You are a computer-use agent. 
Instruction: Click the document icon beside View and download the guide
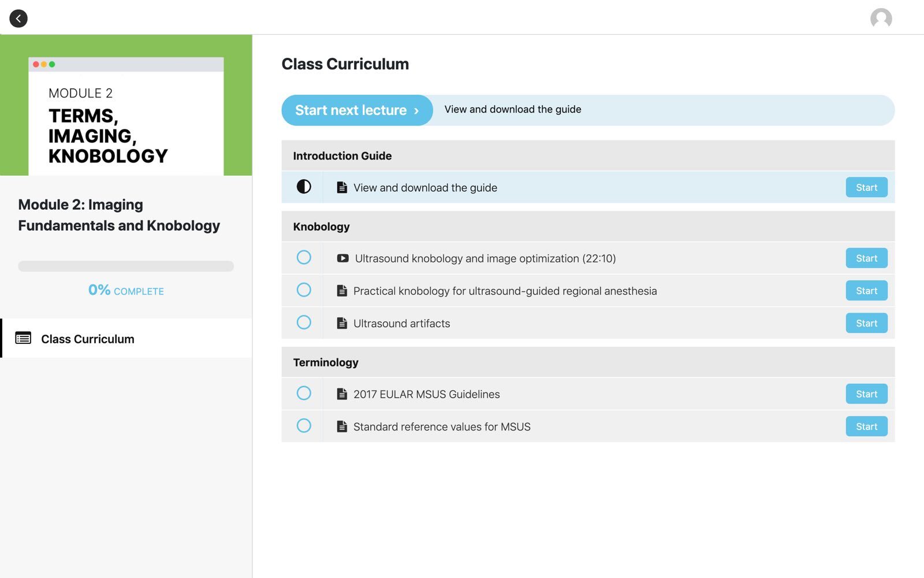pyautogui.click(x=341, y=187)
